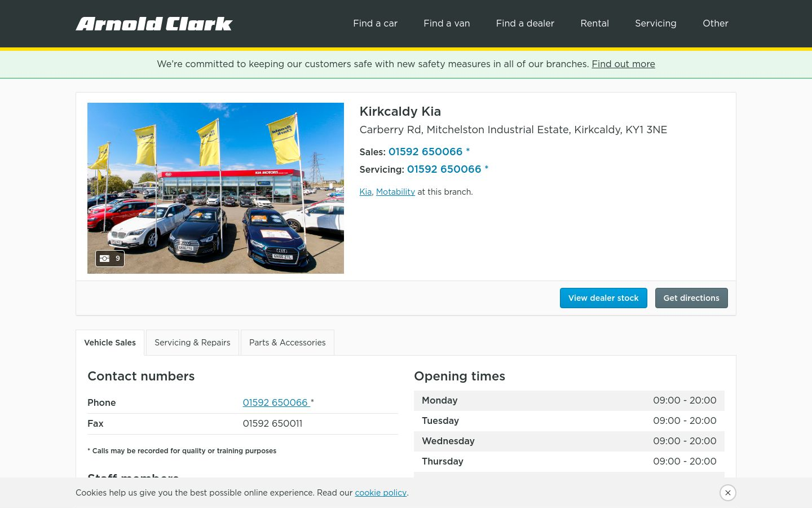
Task: Open the Arnold Clark logo homepage
Action: pos(154,24)
